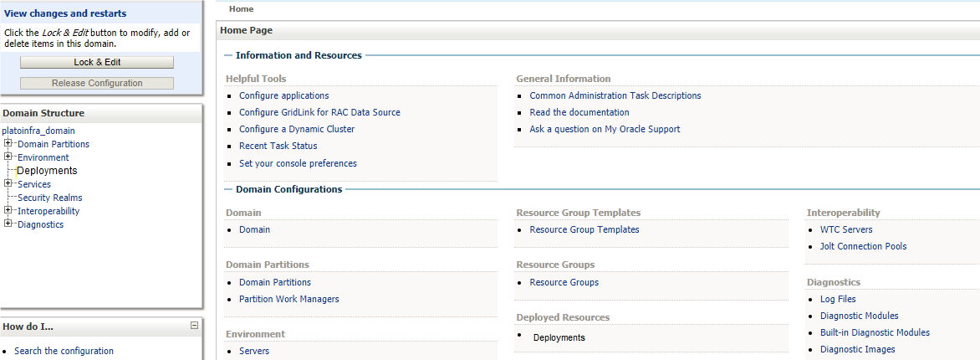Open the Read the documentation link
980x360 pixels.
(579, 112)
